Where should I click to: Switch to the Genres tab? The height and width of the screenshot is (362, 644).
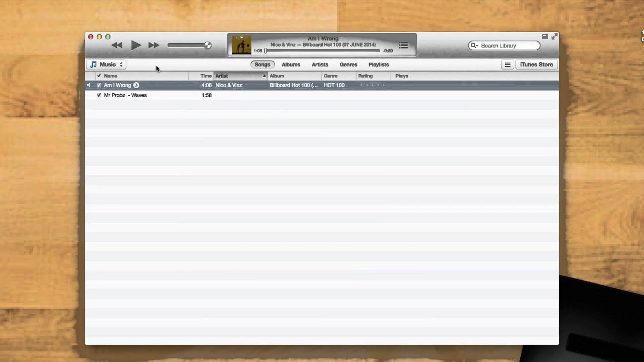tap(348, 65)
